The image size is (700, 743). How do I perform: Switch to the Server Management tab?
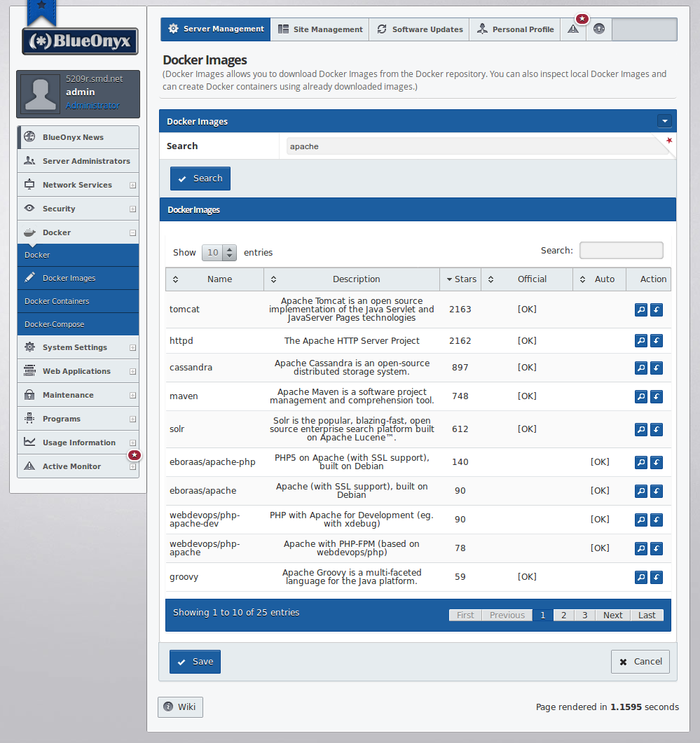[216, 29]
